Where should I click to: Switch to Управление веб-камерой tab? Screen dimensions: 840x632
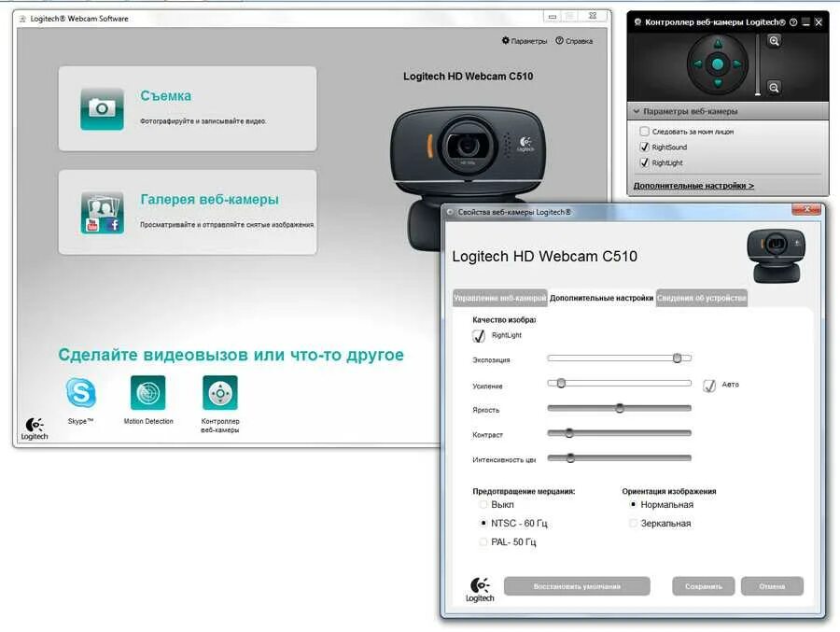click(500, 298)
